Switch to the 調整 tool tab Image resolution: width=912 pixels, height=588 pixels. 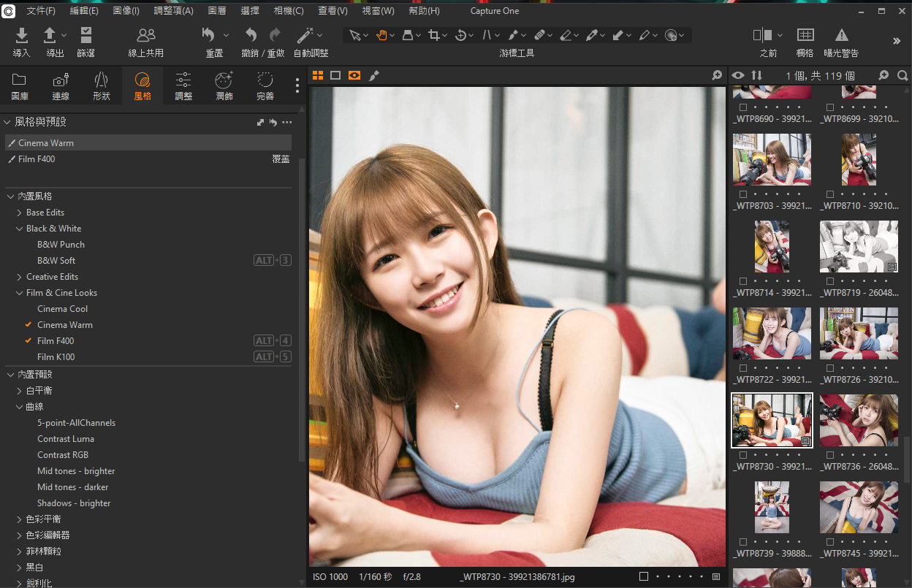[183, 86]
